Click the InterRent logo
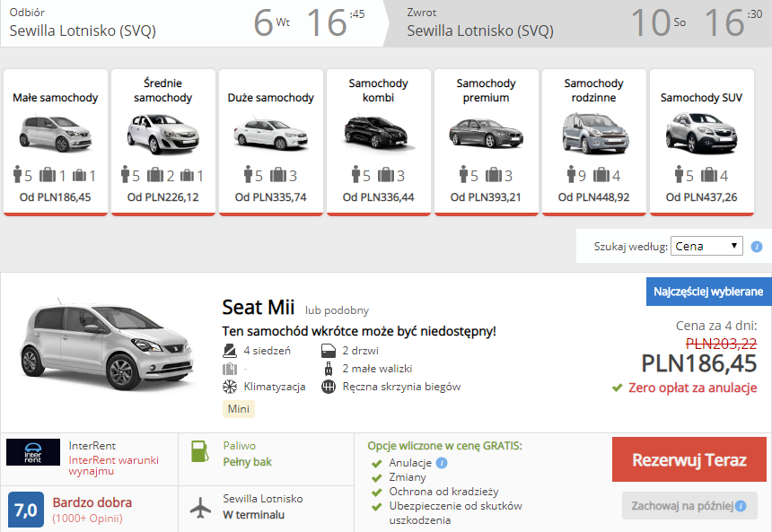Image resolution: width=772 pixels, height=532 pixels. (33, 452)
